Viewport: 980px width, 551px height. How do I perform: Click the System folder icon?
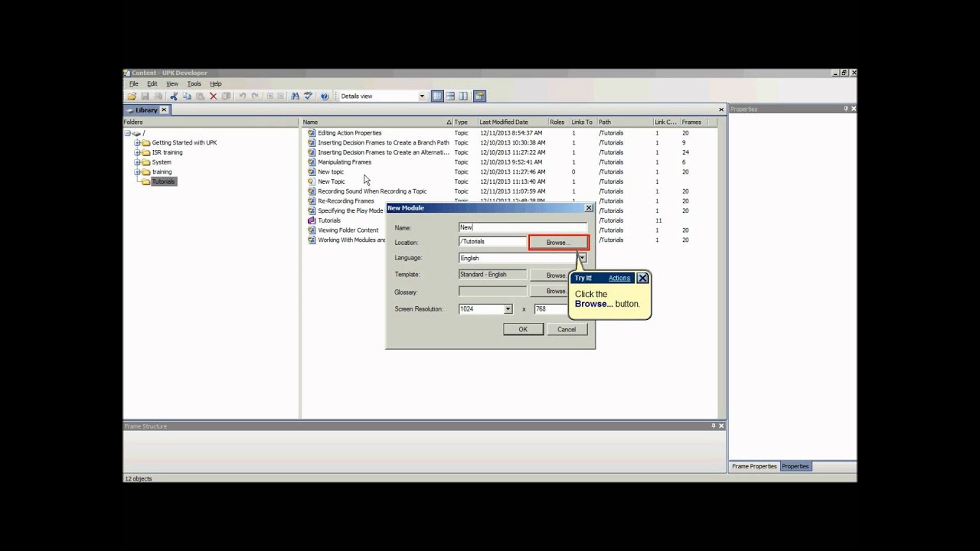(x=146, y=162)
